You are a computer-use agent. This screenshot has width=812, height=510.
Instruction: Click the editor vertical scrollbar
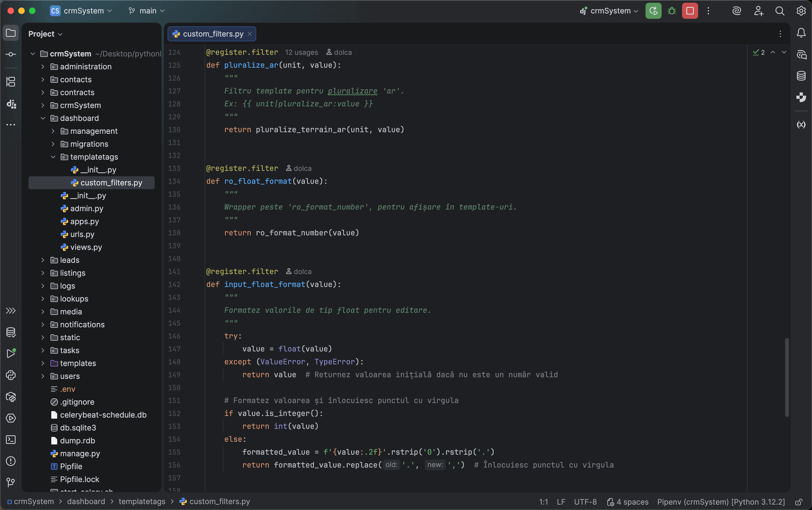click(x=786, y=378)
